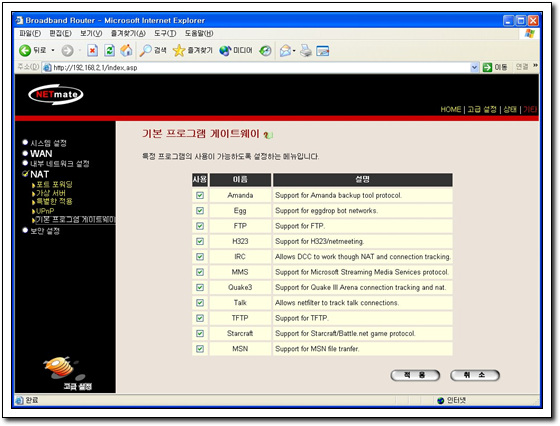Open the Search (검색) toolbar button

(x=153, y=50)
